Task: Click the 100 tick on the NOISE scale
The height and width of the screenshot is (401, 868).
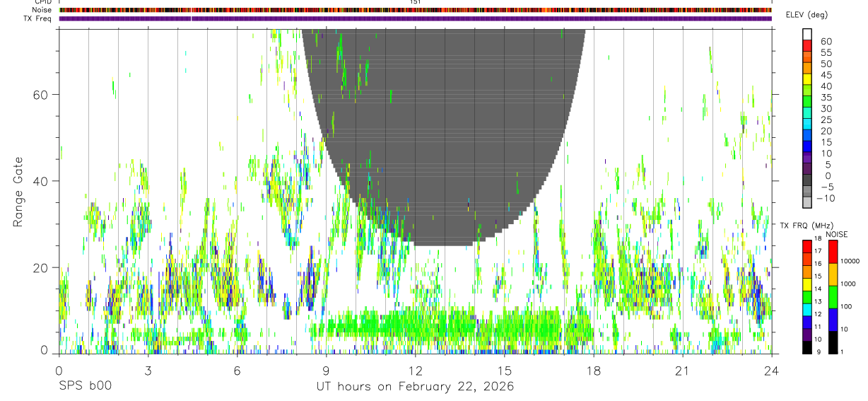Action: pyautogui.click(x=846, y=307)
